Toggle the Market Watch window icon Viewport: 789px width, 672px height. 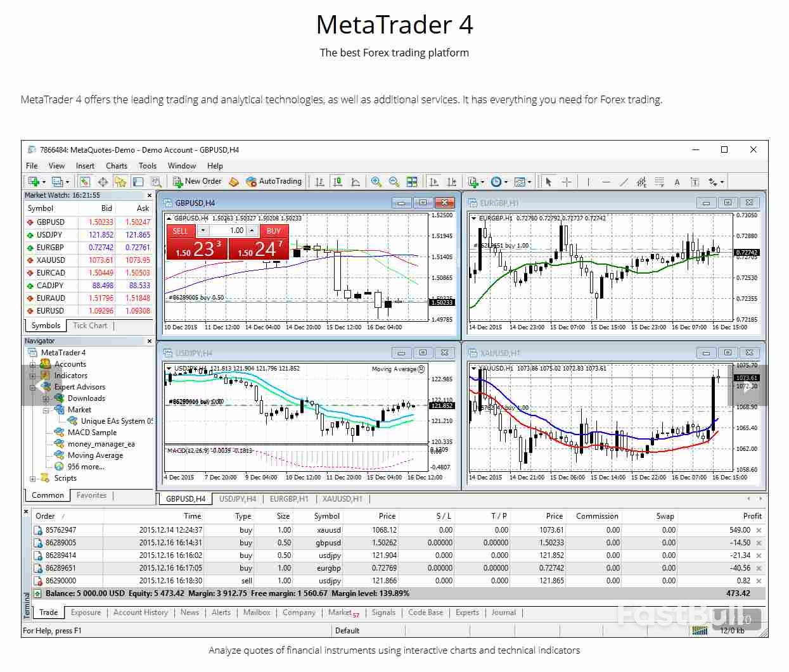point(85,182)
